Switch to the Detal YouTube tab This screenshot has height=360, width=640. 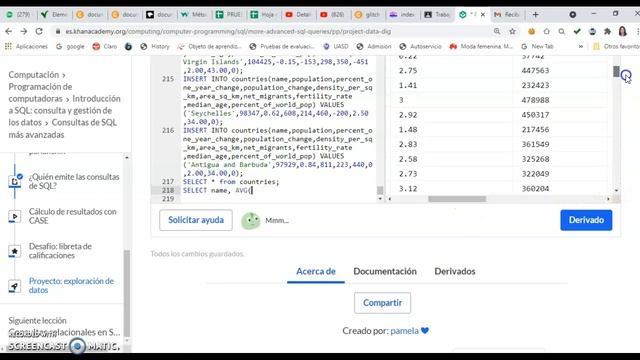coord(299,15)
